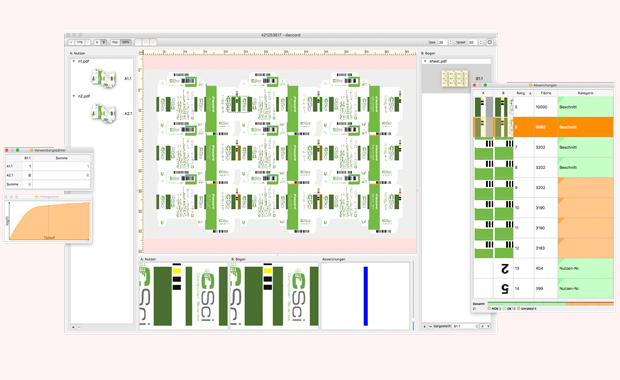Click B1.1 column header in Verwendungszähler window
This screenshot has height=380, width=620.
(x=27, y=158)
